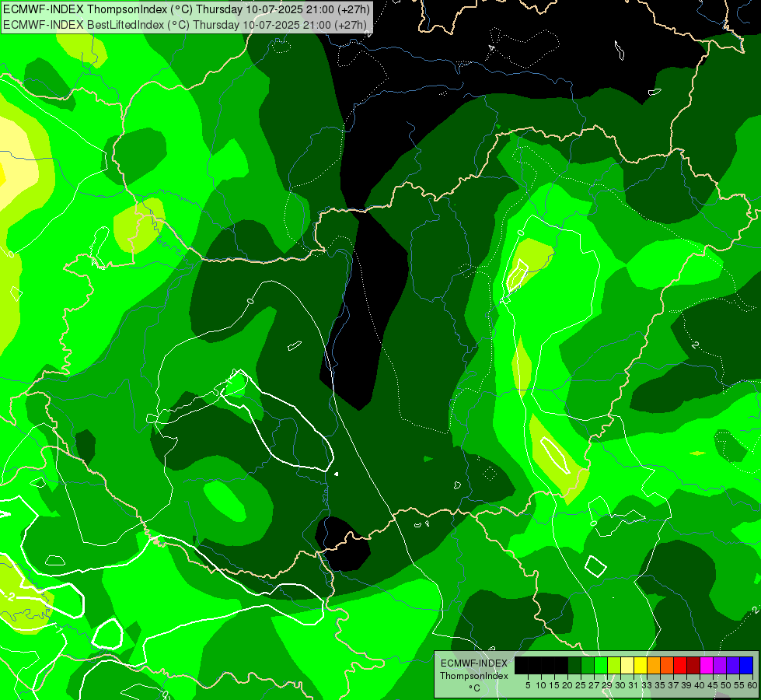Click the indigo 50–55 legend swatch
This screenshot has width=761, height=700.
(x=733, y=666)
